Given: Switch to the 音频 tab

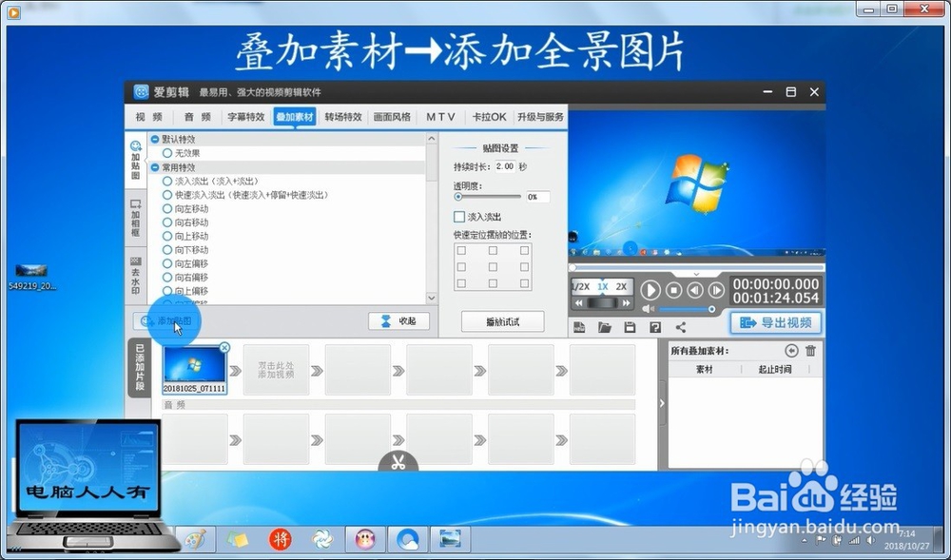Looking at the screenshot, I should pos(198,117).
